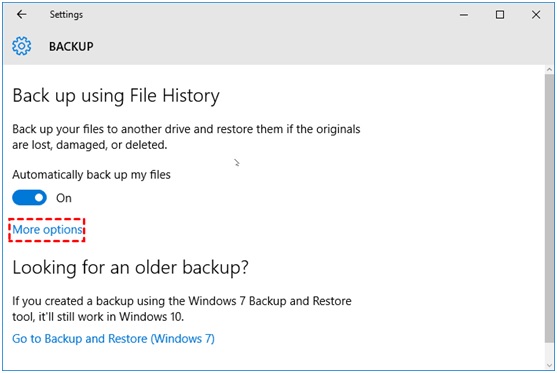Close the Settings window
The width and height of the screenshot is (557, 373).
click(x=536, y=15)
